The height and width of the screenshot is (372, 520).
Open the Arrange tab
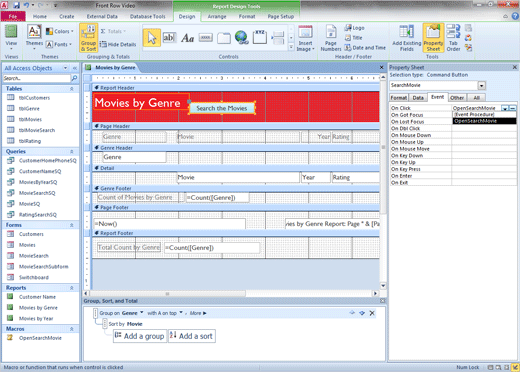tap(217, 16)
